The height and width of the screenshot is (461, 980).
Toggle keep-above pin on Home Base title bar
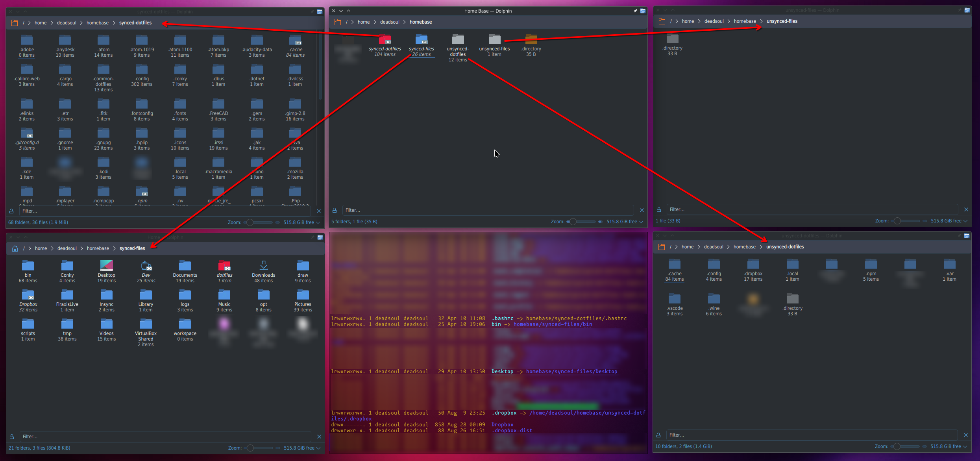pos(635,11)
